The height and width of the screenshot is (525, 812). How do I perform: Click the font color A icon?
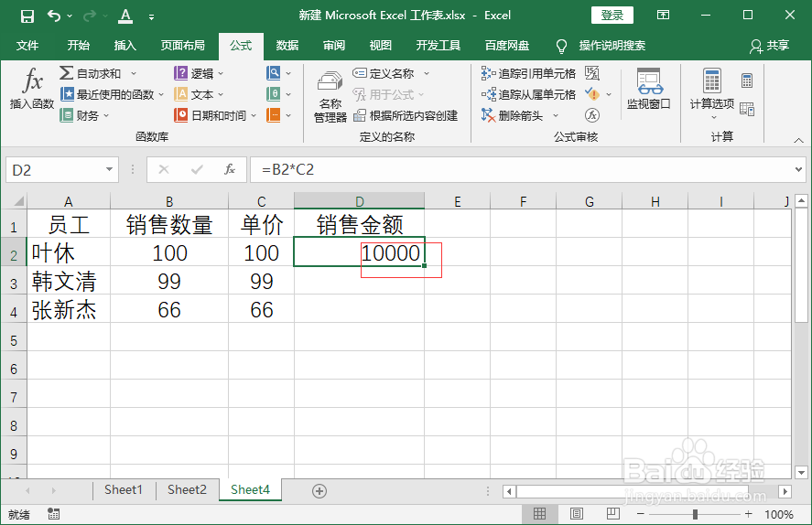(x=125, y=16)
